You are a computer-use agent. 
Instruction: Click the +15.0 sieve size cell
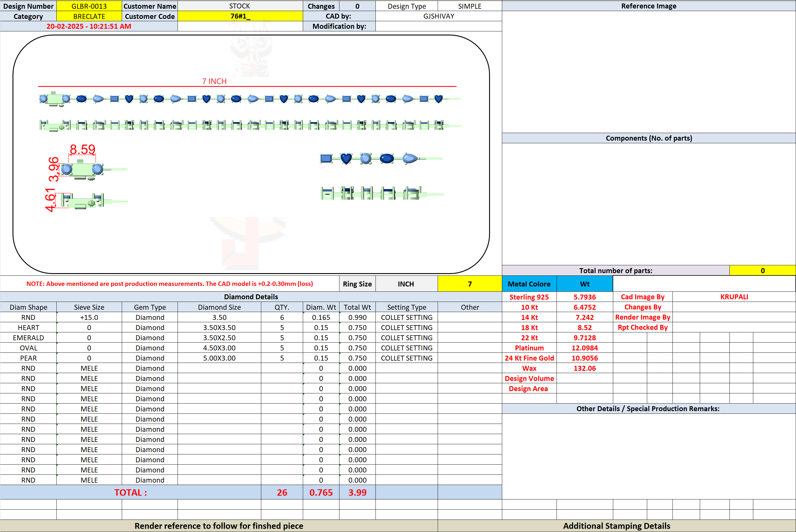(89, 317)
